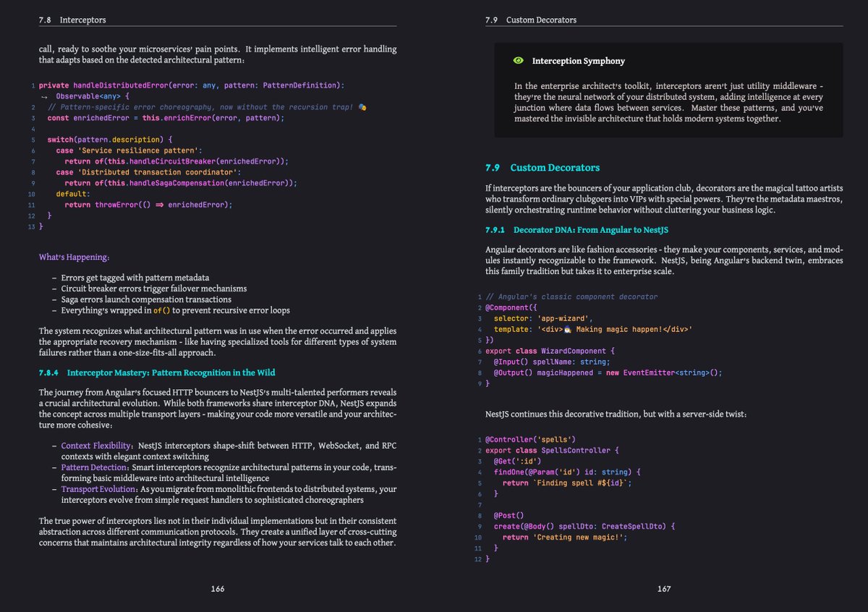Click code line 'export class SpellsController {'
868x612 pixels.
point(553,450)
